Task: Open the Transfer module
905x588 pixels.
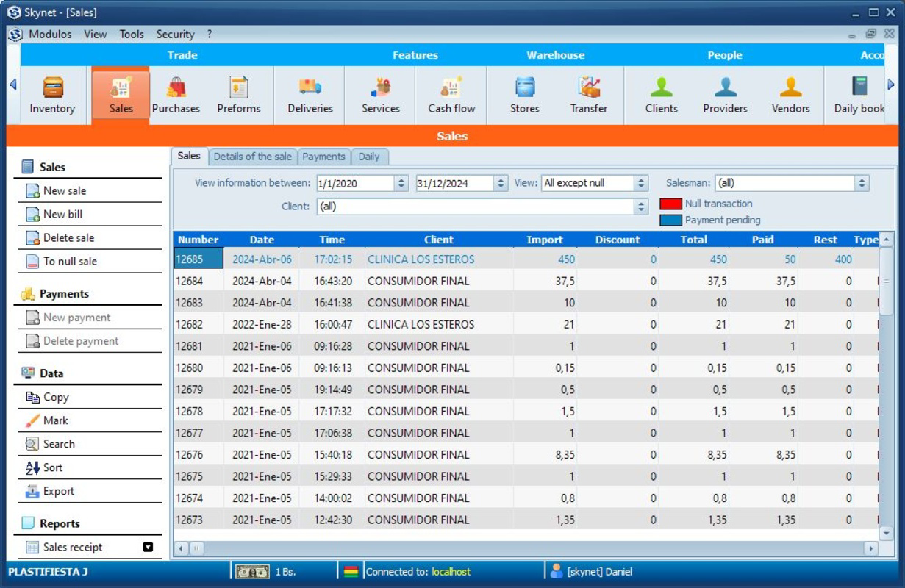Action: tap(588, 95)
